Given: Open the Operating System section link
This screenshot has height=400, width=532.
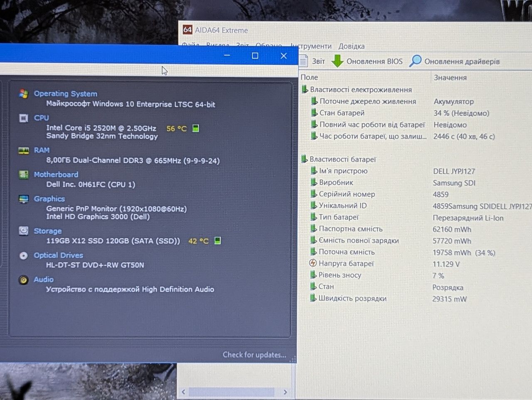Looking at the screenshot, I should pos(66,93).
